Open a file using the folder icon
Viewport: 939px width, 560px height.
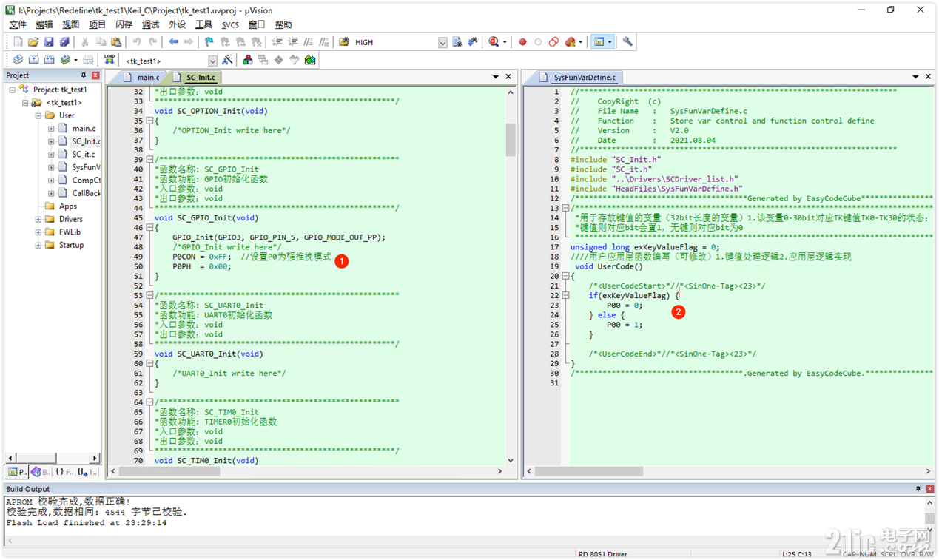pyautogui.click(x=33, y=42)
